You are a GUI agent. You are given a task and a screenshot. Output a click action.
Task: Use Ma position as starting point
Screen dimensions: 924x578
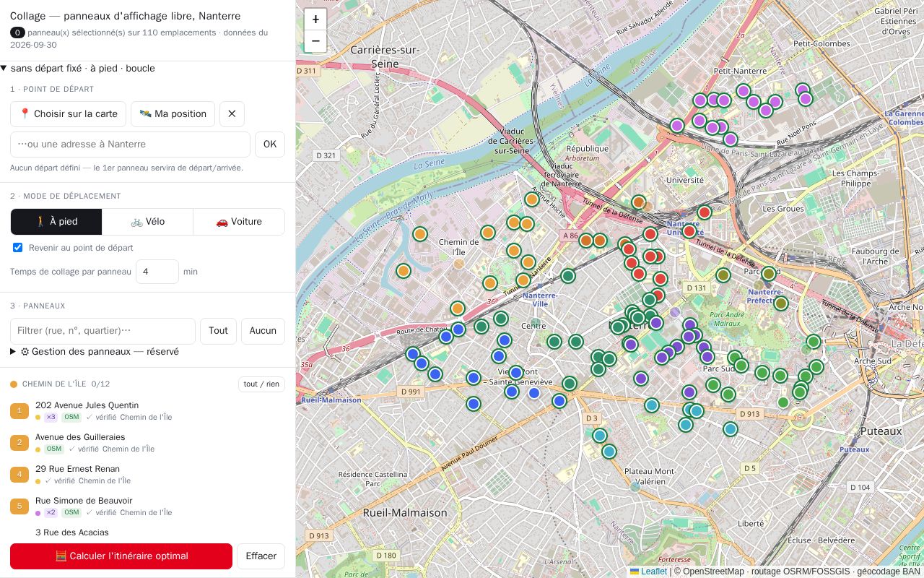[173, 114]
